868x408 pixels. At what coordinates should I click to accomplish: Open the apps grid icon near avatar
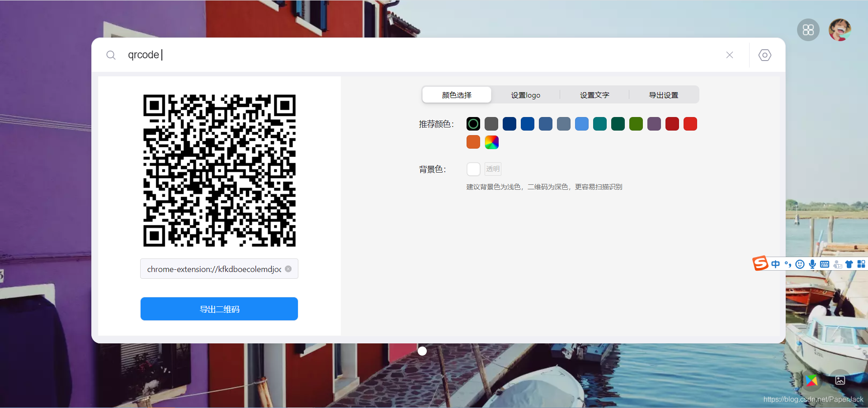(x=808, y=30)
